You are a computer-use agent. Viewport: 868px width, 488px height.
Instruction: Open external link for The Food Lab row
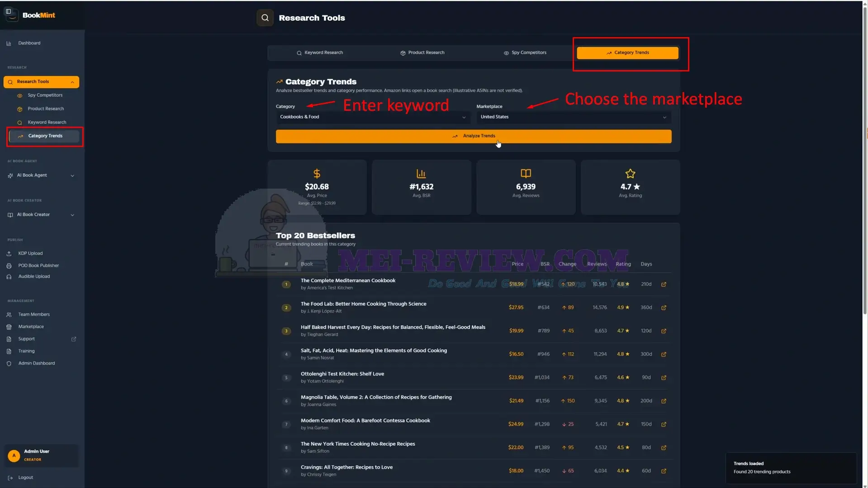point(664,308)
